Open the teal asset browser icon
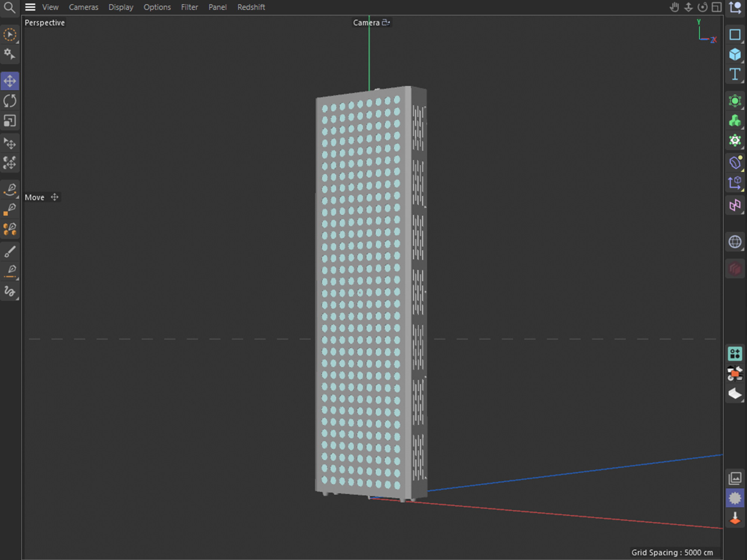This screenshot has height=560, width=747. 735,354
